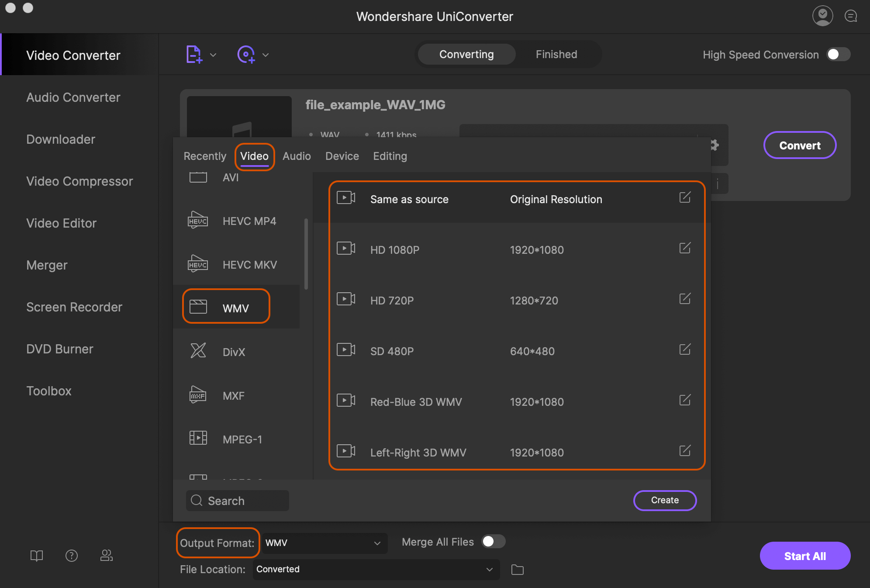Screen dimensions: 870x588
Task: Click the DivX format icon
Action: tap(198, 350)
